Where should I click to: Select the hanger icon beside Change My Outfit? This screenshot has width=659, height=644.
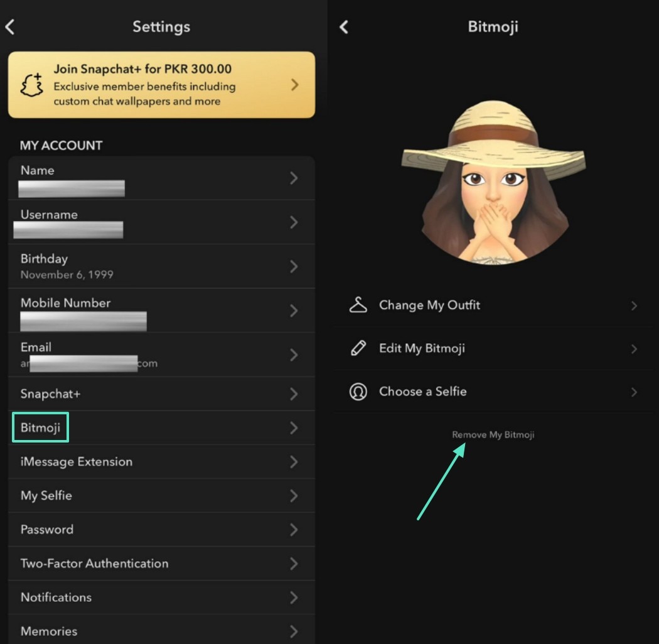[x=357, y=306]
